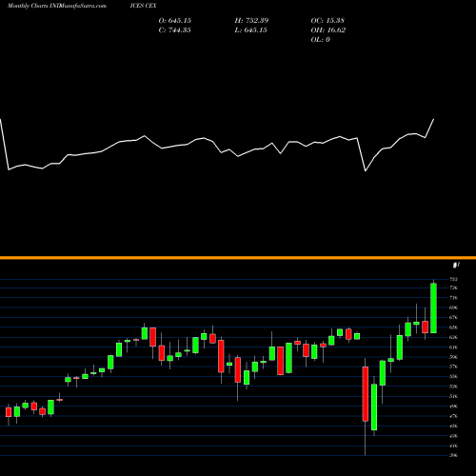Screen dimensions: 476x476
Task: Click the "ICES CEX" symbol label
Action: pos(143,6)
